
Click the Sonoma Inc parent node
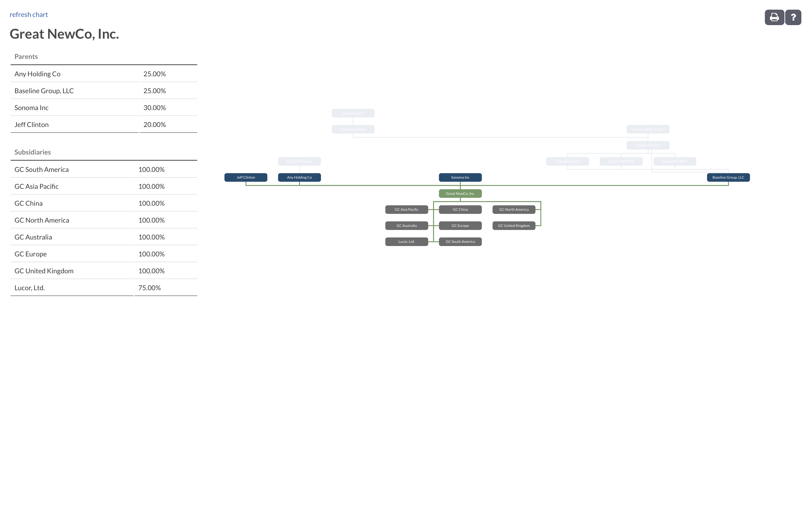[x=460, y=177]
